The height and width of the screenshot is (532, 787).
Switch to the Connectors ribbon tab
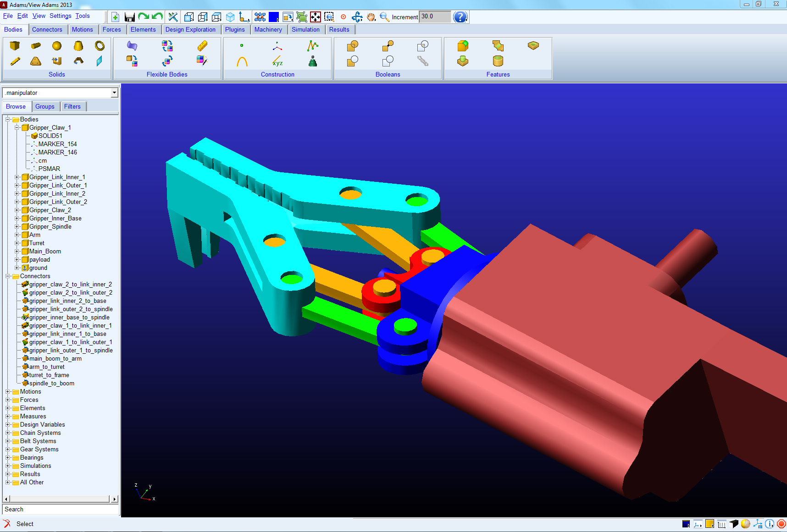click(x=47, y=29)
